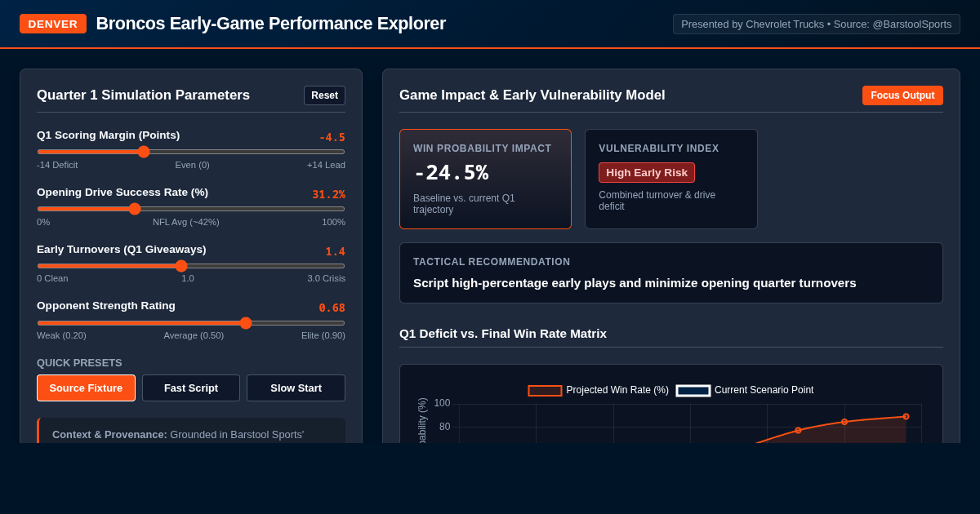Screen dimensions: 980x514
Task: Adjust the Q1 Scoring Margin slider handle
Action: click(144, 152)
